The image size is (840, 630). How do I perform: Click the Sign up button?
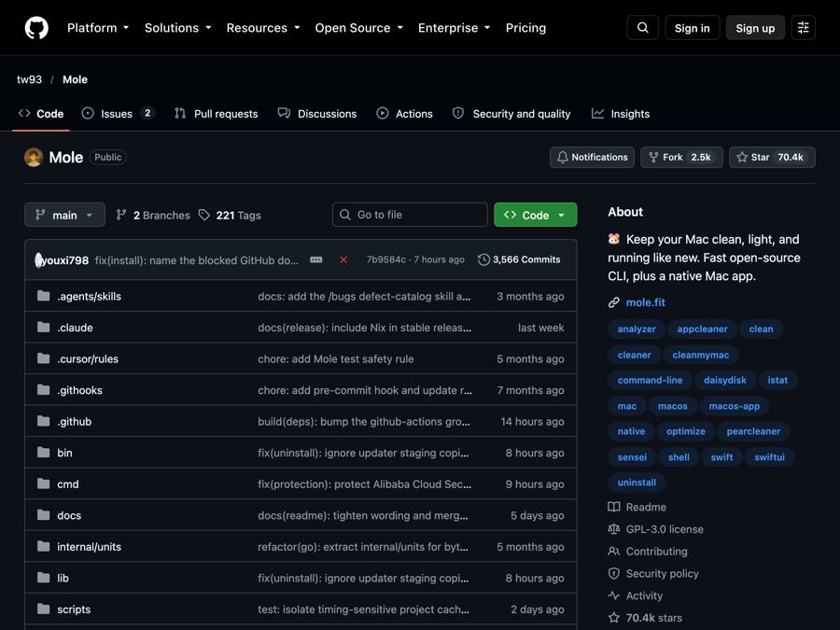(755, 28)
